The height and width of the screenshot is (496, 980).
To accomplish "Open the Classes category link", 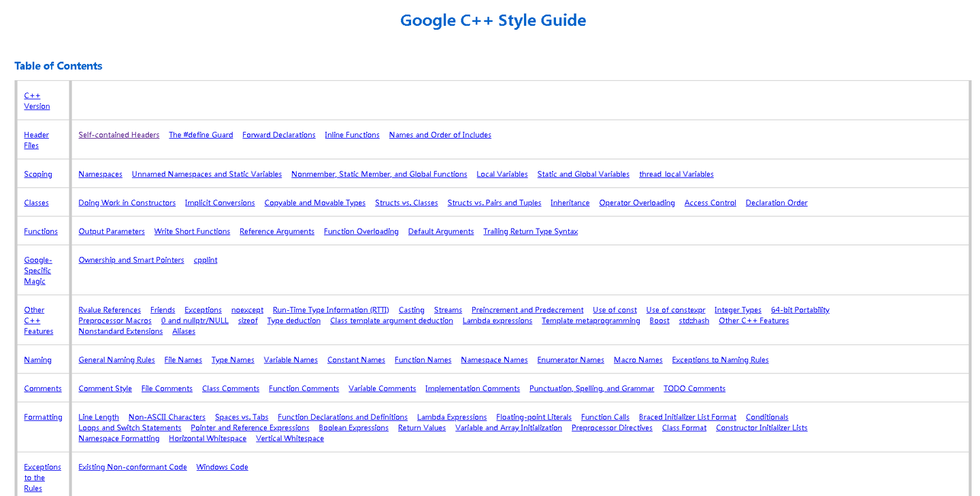I will click(37, 203).
